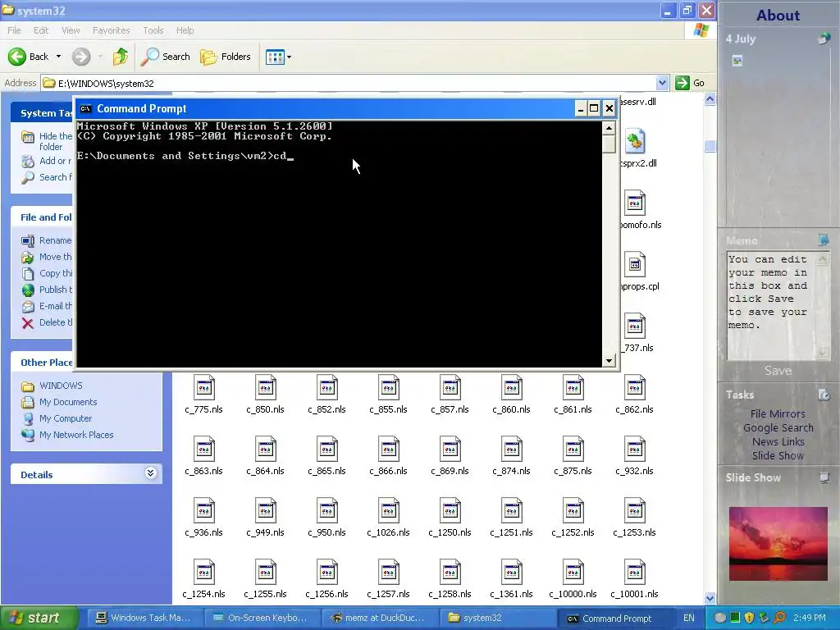Go up one folder level
The width and height of the screenshot is (840, 630).
click(x=121, y=57)
